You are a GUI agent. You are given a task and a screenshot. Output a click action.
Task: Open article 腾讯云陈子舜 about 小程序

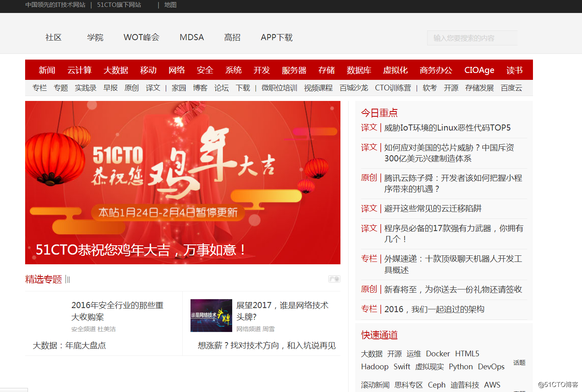[x=453, y=184]
